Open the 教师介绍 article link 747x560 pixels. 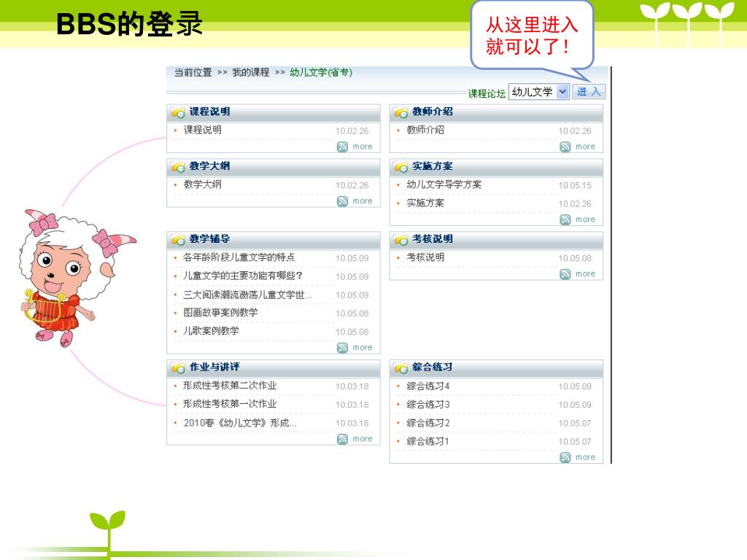425,130
